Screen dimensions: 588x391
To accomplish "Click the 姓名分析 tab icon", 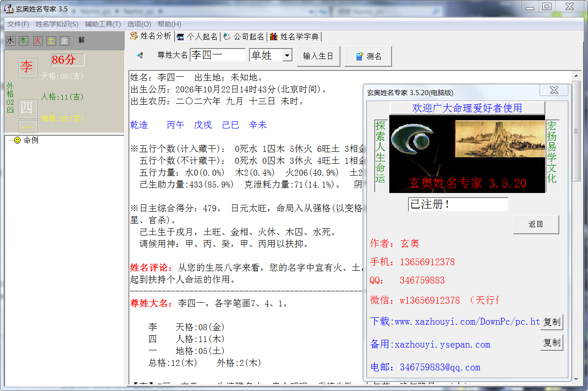I will 134,36.
